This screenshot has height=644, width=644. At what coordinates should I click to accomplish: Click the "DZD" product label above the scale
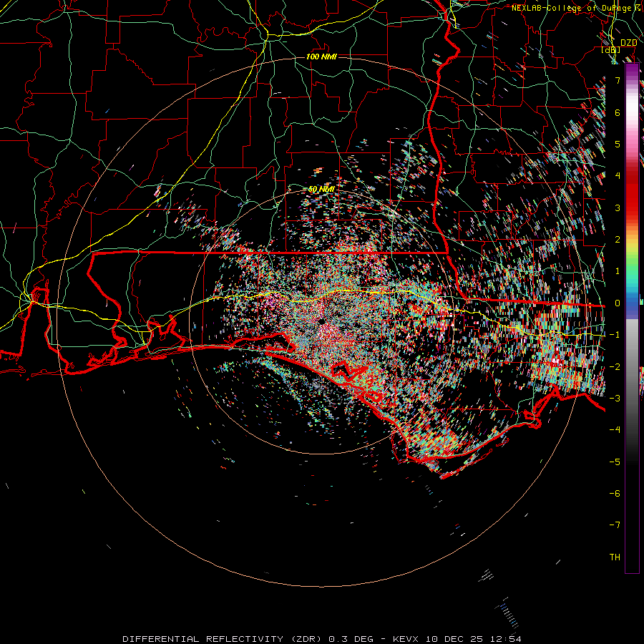coord(628,43)
